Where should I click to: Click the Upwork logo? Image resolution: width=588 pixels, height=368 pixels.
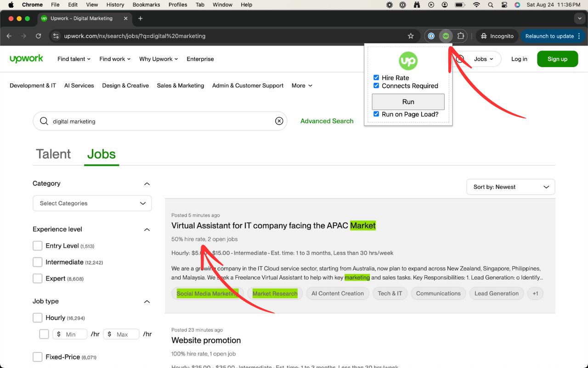click(x=26, y=58)
